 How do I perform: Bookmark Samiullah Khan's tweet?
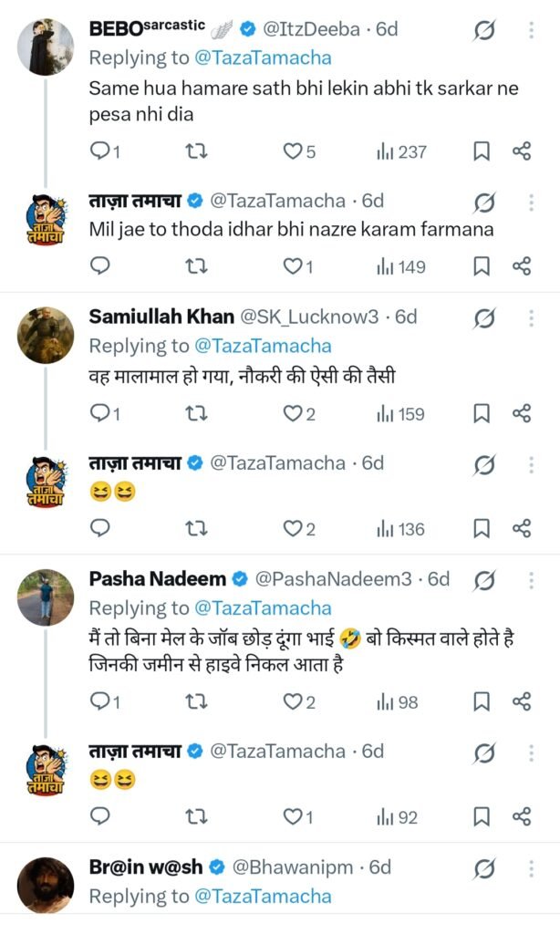point(482,414)
